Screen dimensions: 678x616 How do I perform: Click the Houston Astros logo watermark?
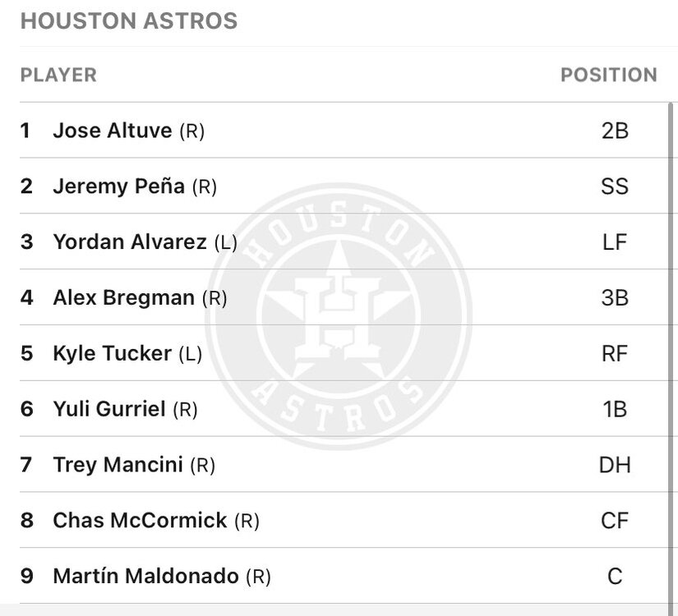tap(338, 316)
